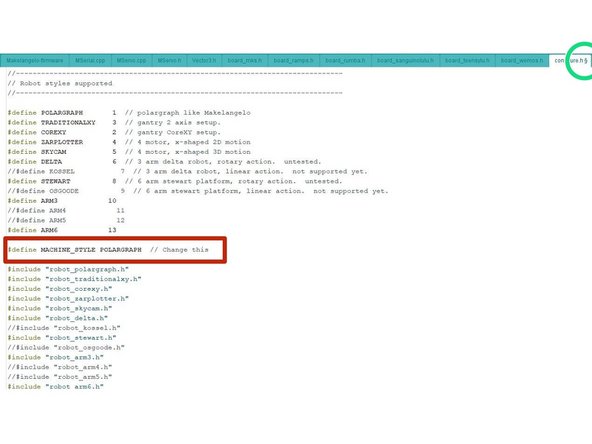Click the #include "robot_stewart.h" line
Screen dimensions: 592x444
tap(62, 338)
